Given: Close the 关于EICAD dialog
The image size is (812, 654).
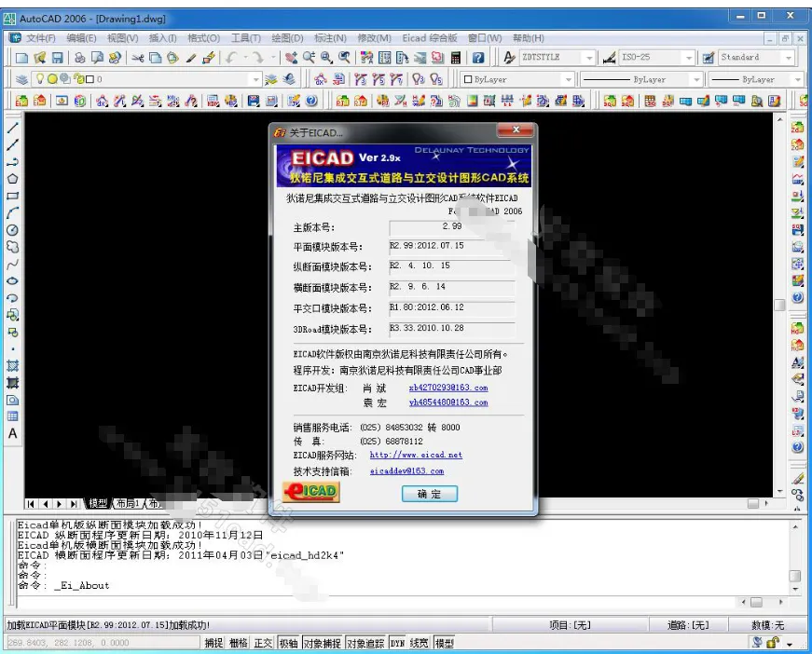Looking at the screenshot, I should [516, 129].
